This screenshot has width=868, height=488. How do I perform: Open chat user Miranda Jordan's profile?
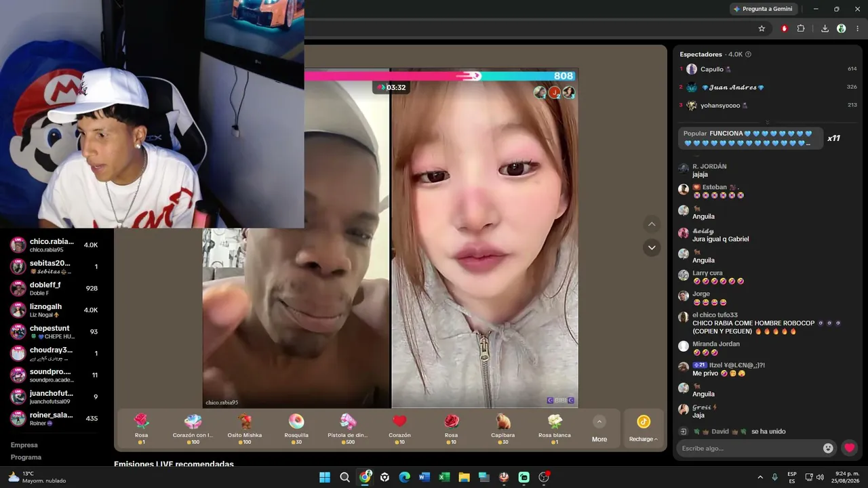[716, 344]
